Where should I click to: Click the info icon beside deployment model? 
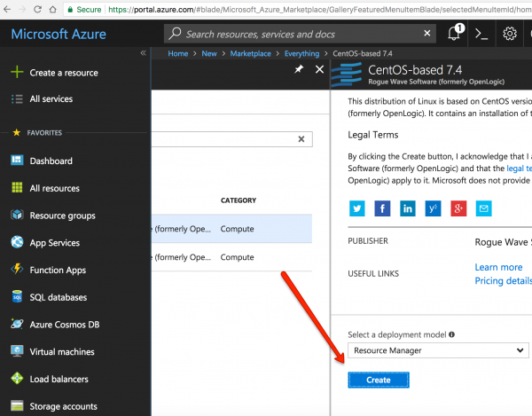pos(452,334)
